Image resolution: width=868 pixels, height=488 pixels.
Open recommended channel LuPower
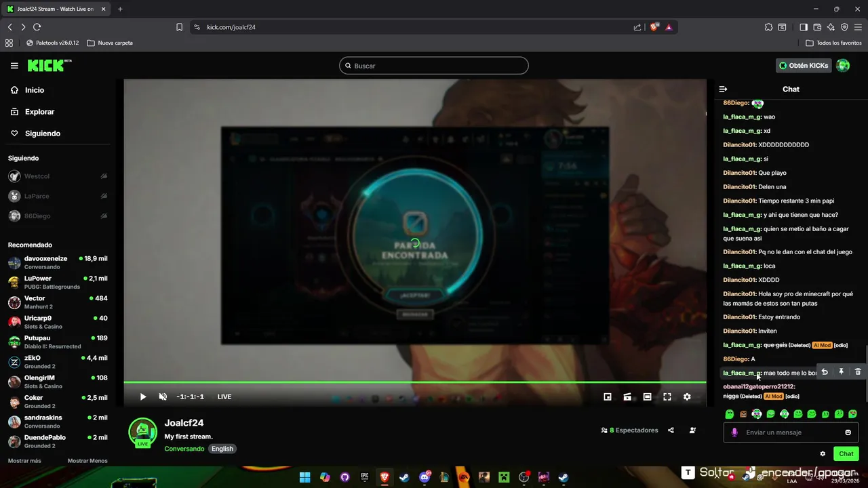tap(58, 282)
